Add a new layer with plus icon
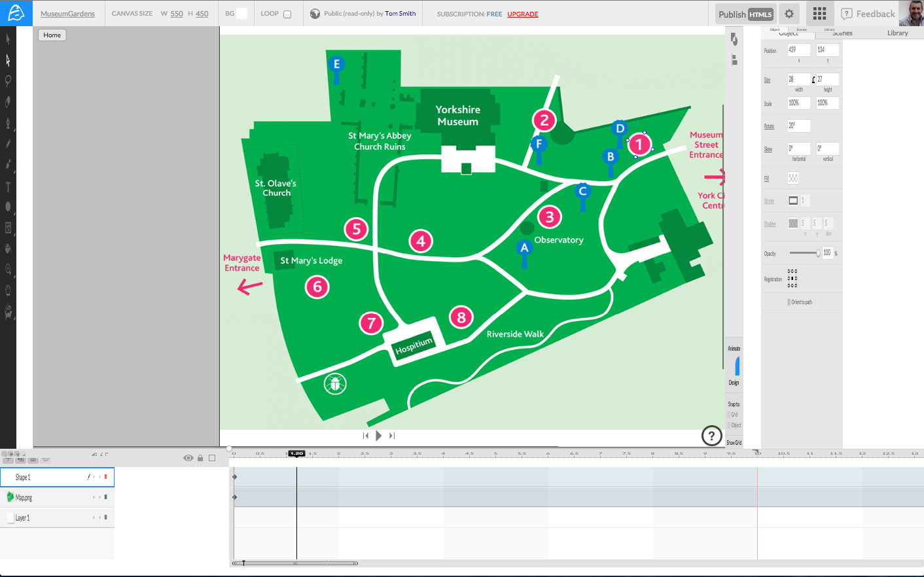The width and height of the screenshot is (924, 577). (x=8, y=459)
